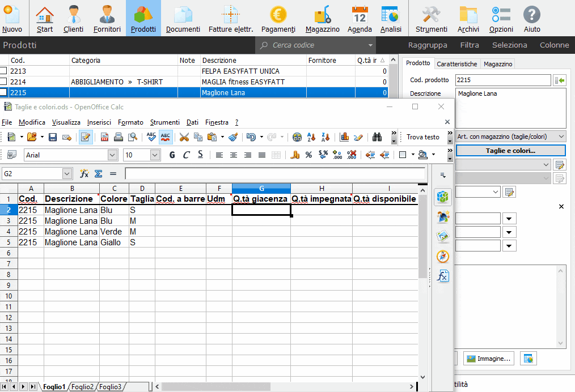Apply italic formatting in Calc
The width and height of the screenshot is (575, 392).
tap(187, 155)
